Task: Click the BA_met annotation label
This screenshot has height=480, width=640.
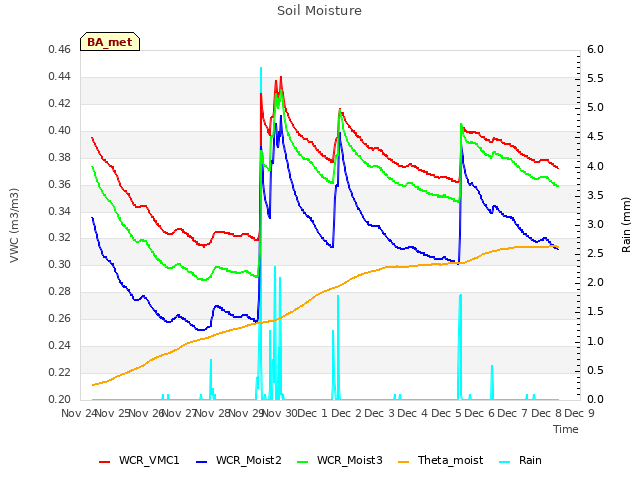Action: (110, 42)
